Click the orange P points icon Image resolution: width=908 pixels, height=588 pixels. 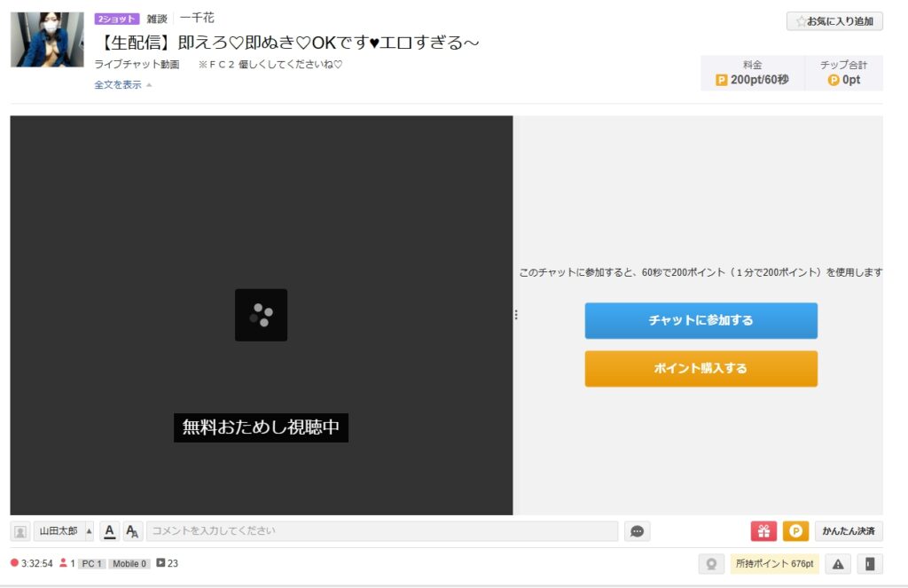point(795,531)
